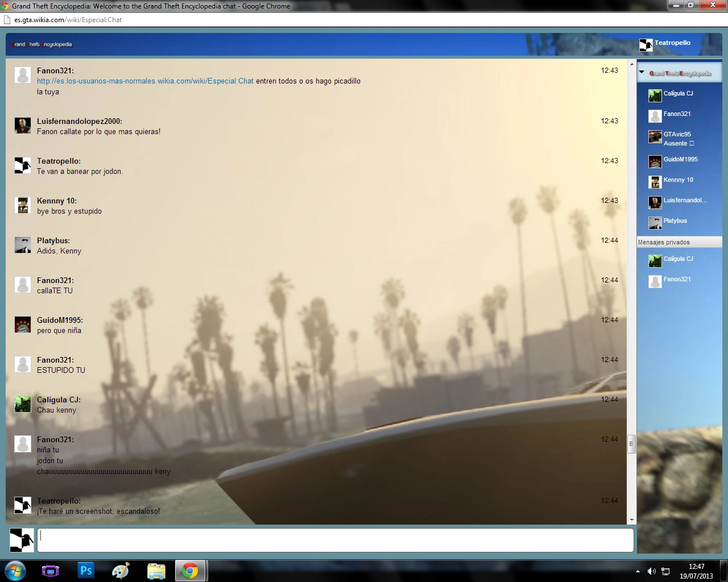Open Photoshop from the taskbar
The width and height of the screenshot is (728, 582).
pos(86,571)
